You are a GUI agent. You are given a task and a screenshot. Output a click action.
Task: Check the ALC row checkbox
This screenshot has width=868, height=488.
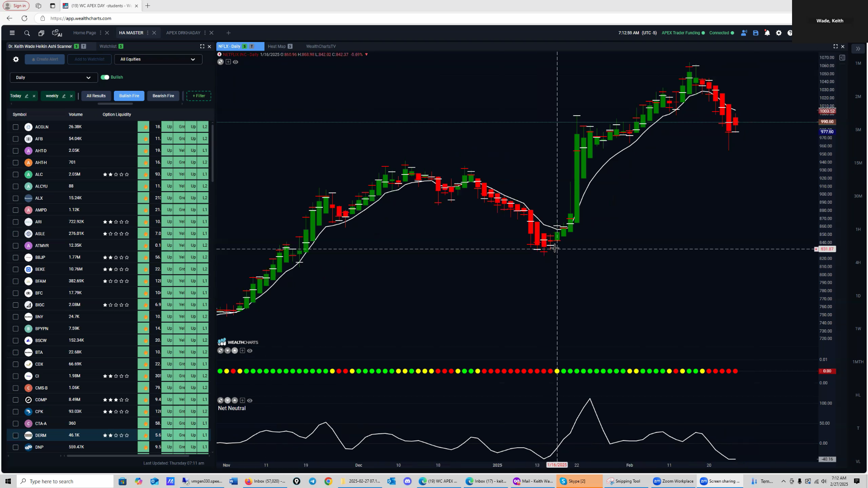pyautogui.click(x=15, y=174)
